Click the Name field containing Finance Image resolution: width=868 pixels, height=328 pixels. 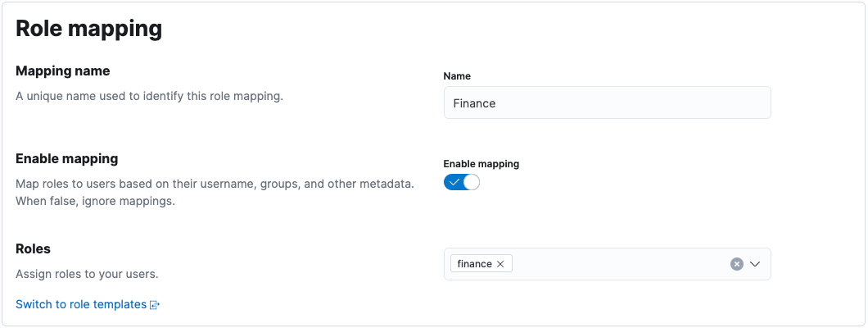pyautogui.click(x=606, y=103)
